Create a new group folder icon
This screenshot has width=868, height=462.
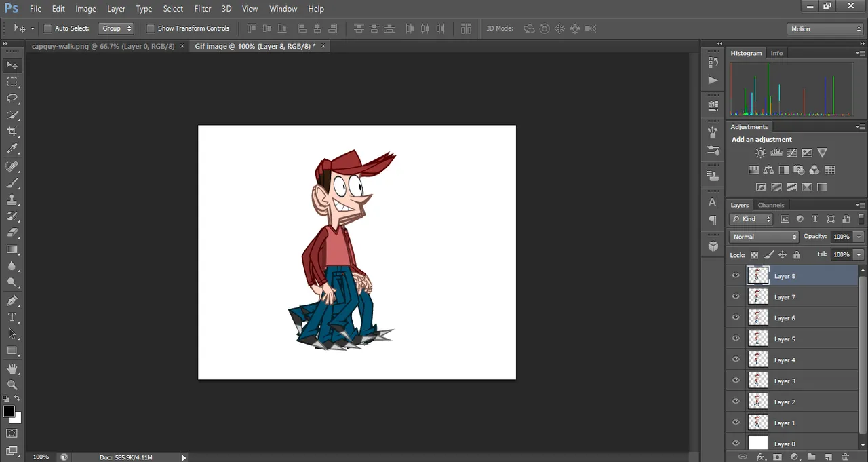pyautogui.click(x=811, y=457)
